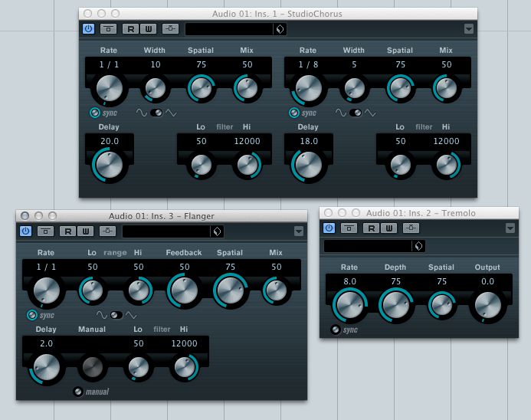The height and width of the screenshot is (420, 531).
Task: Open StudioChorus preset browser diamond icon
Action: (x=280, y=29)
